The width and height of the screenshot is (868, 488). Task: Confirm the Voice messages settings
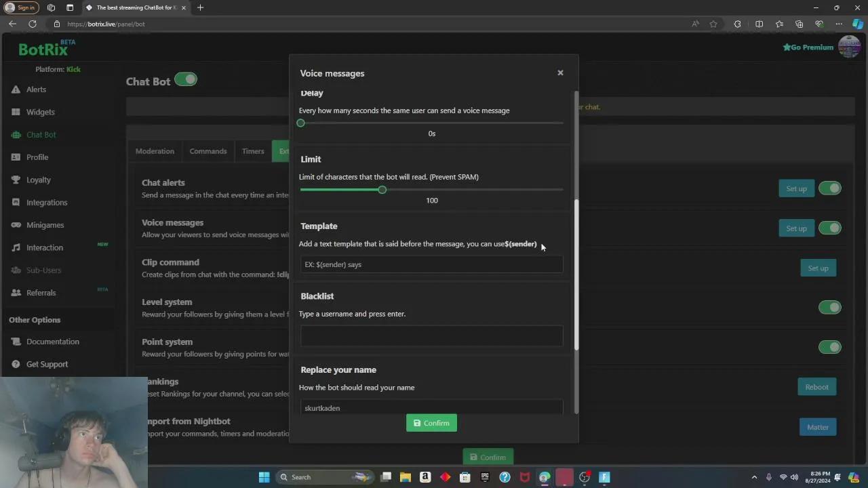pyautogui.click(x=431, y=423)
